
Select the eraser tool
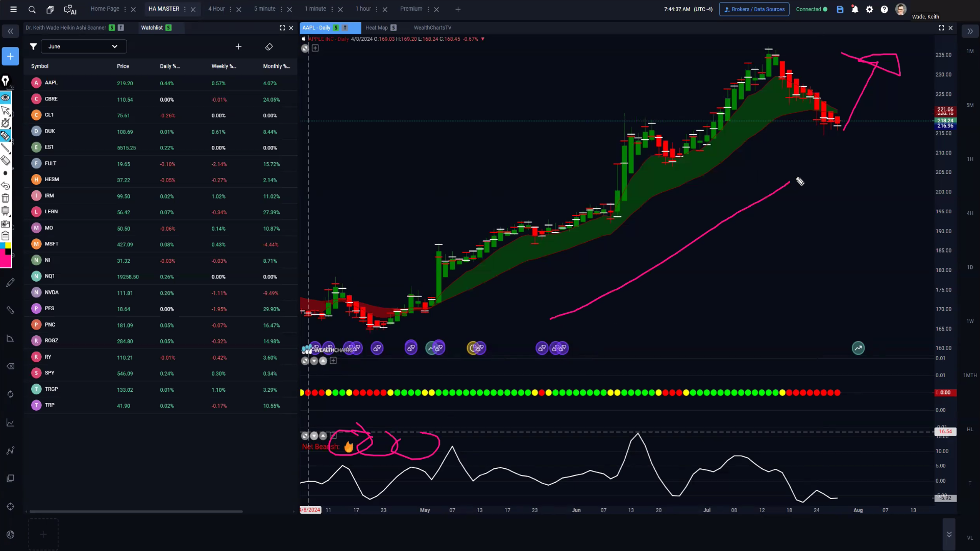(6, 160)
